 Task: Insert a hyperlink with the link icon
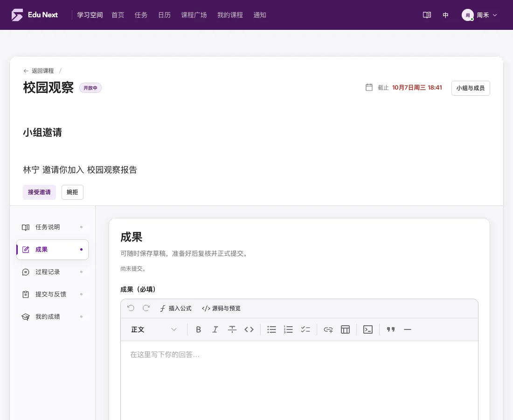(x=328, y=329)
